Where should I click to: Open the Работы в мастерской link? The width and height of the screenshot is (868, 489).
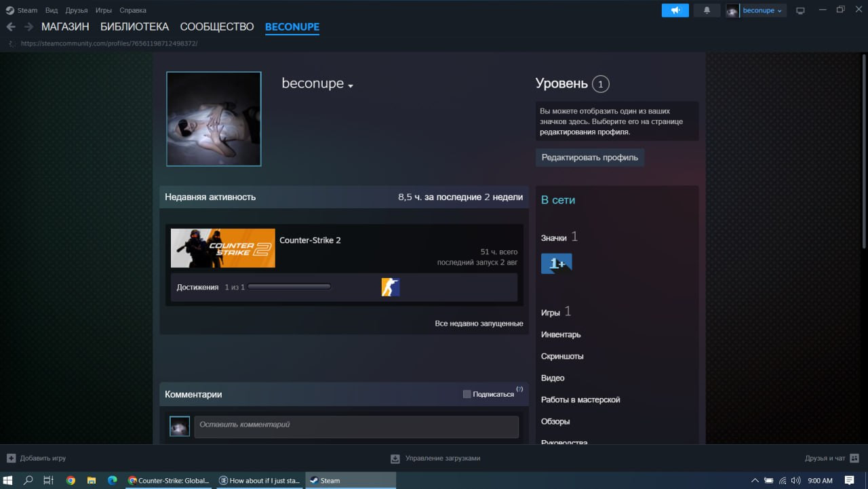(580, 399)
